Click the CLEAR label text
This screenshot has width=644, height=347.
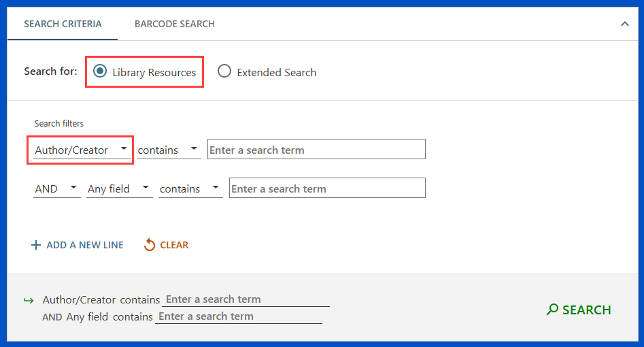point(174,245)
